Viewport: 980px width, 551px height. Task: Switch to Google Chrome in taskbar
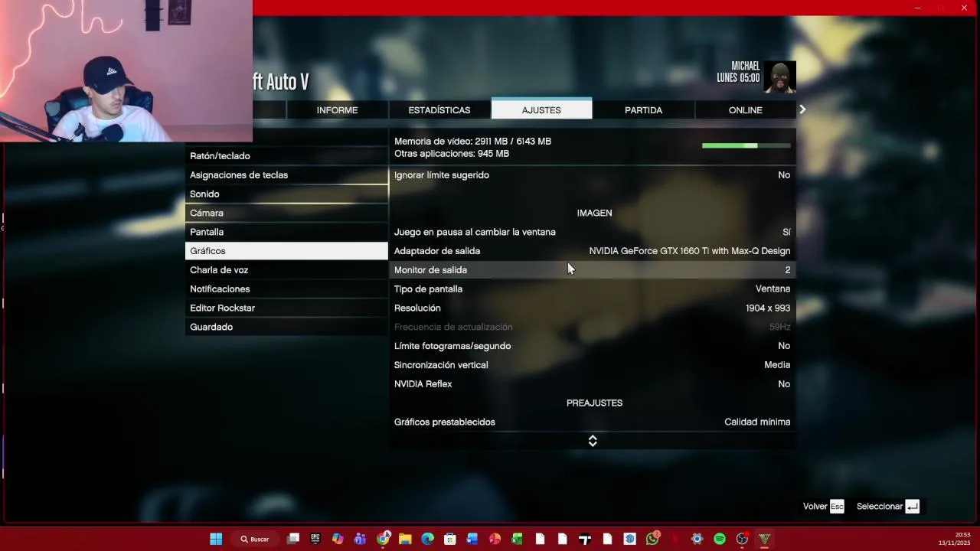click(383, 539)
